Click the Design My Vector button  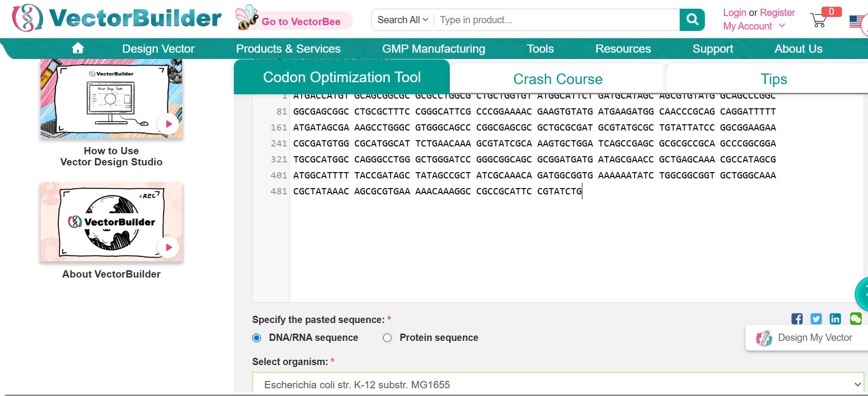click(x=807, y=337)
